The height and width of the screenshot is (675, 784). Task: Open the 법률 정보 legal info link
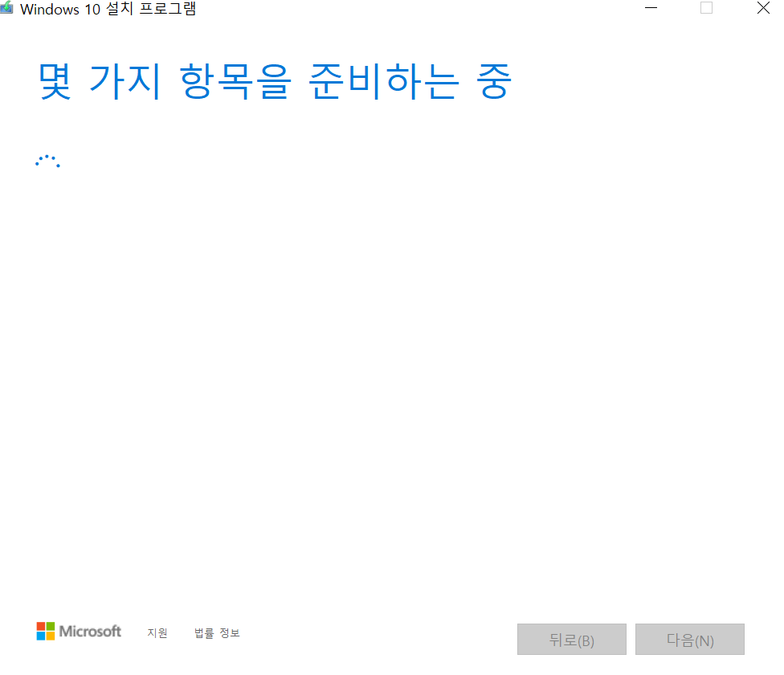tap(217, 633)
